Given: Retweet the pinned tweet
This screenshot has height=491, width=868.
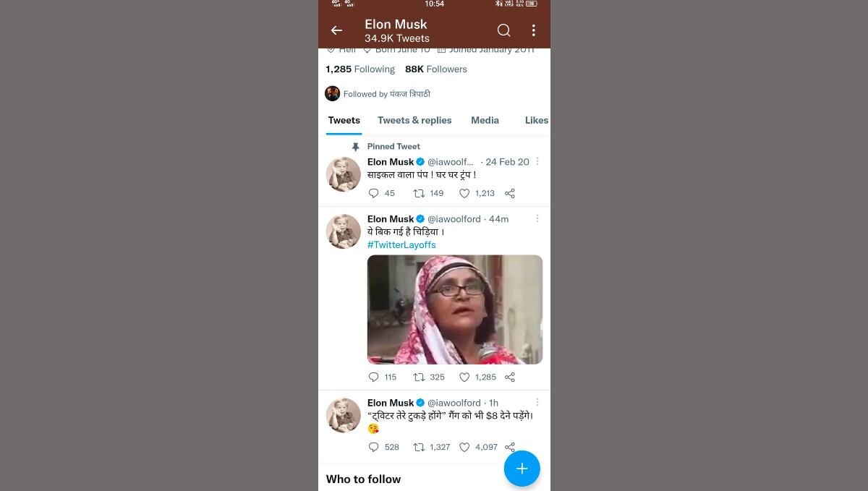Looking at the screenshot, I should pyautogui.click(x=419, y=193).
